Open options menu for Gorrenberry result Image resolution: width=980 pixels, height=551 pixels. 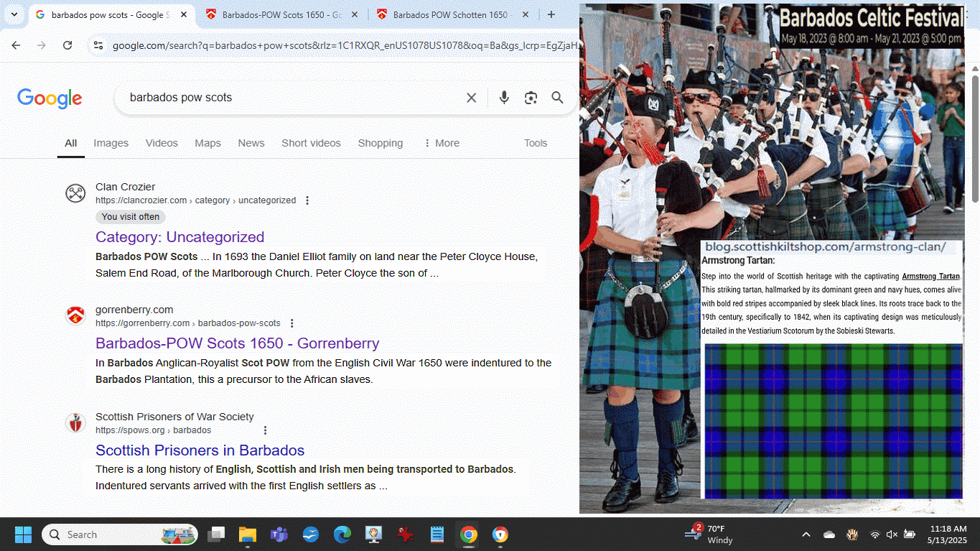tap(291, 323)
